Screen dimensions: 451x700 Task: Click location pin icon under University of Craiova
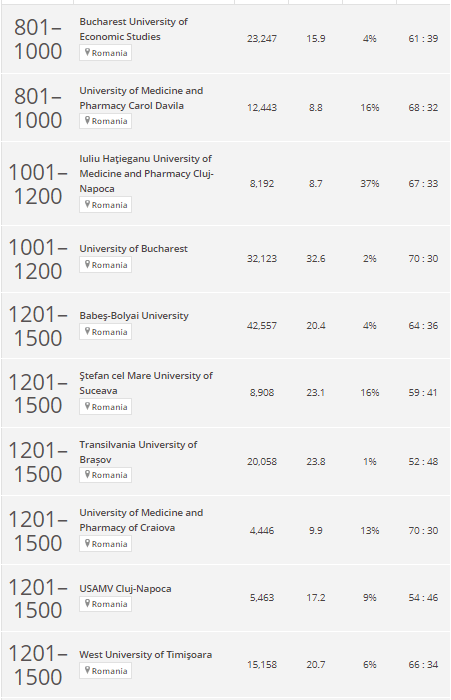click(x=88, y=543)
